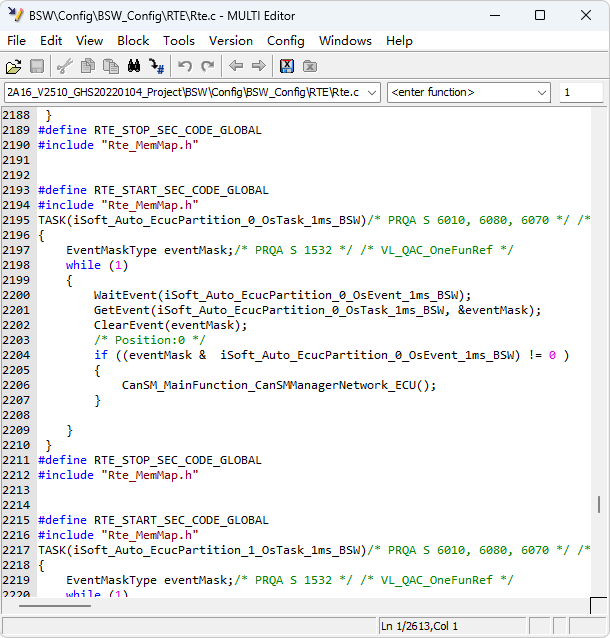Open Find with the binoculars icon
This screenshot has height=638, width=610.
click(134, 66)
